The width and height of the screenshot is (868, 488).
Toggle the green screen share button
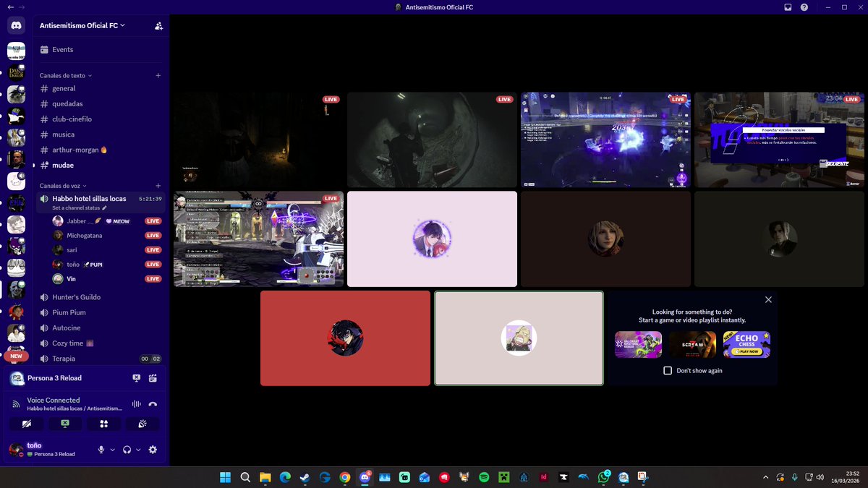65,424
